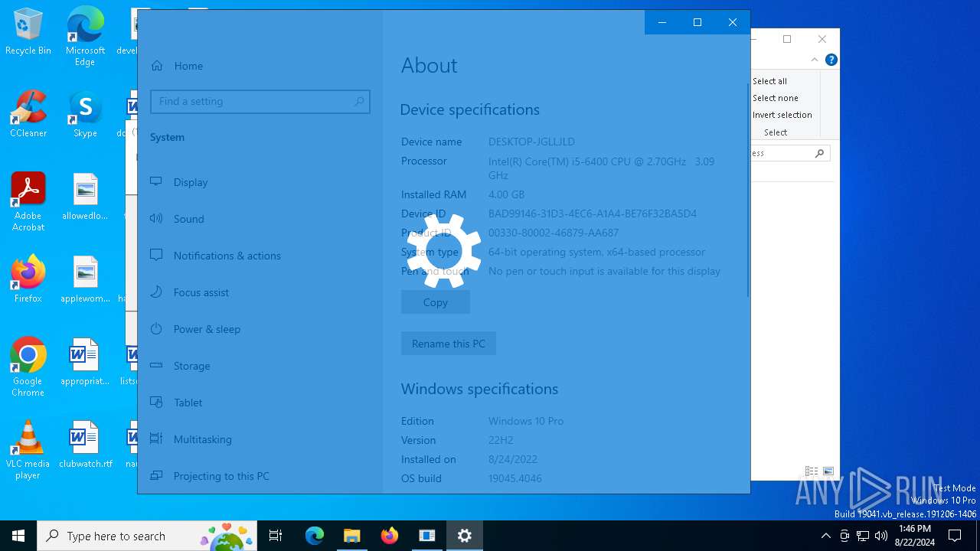Click the search magnifier in Find a setting
This screenshot has height=551, width=980.
coord(359,101)
